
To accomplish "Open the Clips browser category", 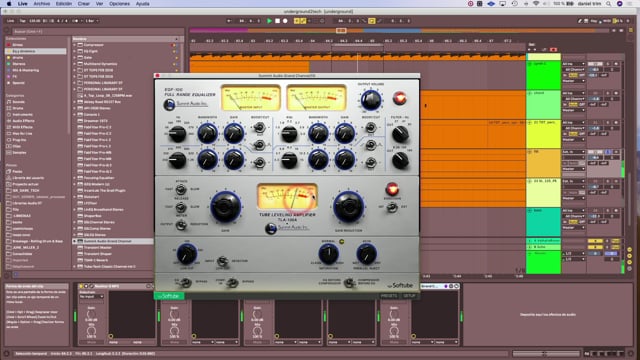I will click(x=17, y=146).
